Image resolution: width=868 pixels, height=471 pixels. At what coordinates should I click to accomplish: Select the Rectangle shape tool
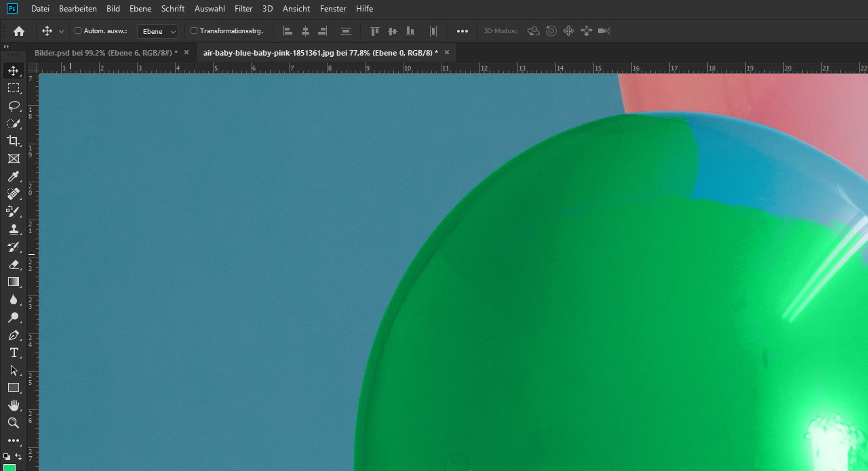point(14,388)
